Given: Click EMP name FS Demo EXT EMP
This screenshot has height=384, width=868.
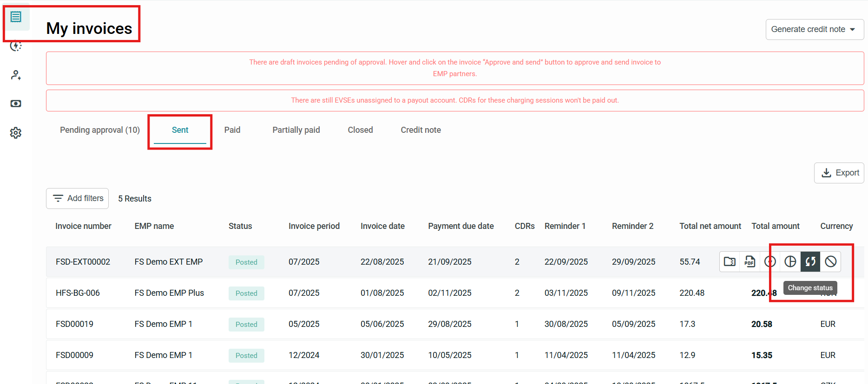Looking at the screenshot, I should pyautogui.click(x=169, y=262).
